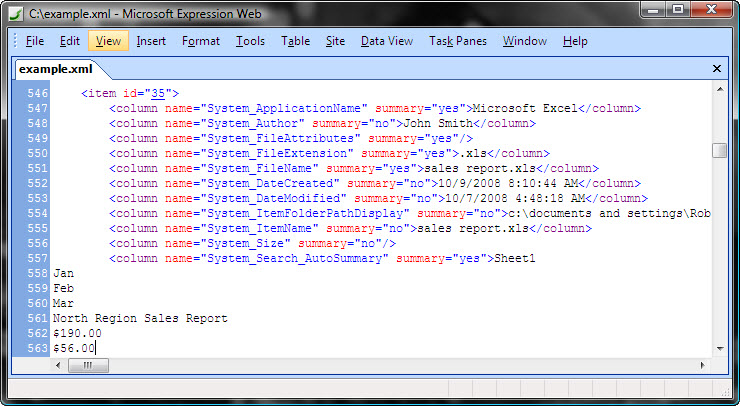The height and width of the screenshot is (406, 740).
Task: Click "North Region Sales Report" line
Action: point(140,318)
